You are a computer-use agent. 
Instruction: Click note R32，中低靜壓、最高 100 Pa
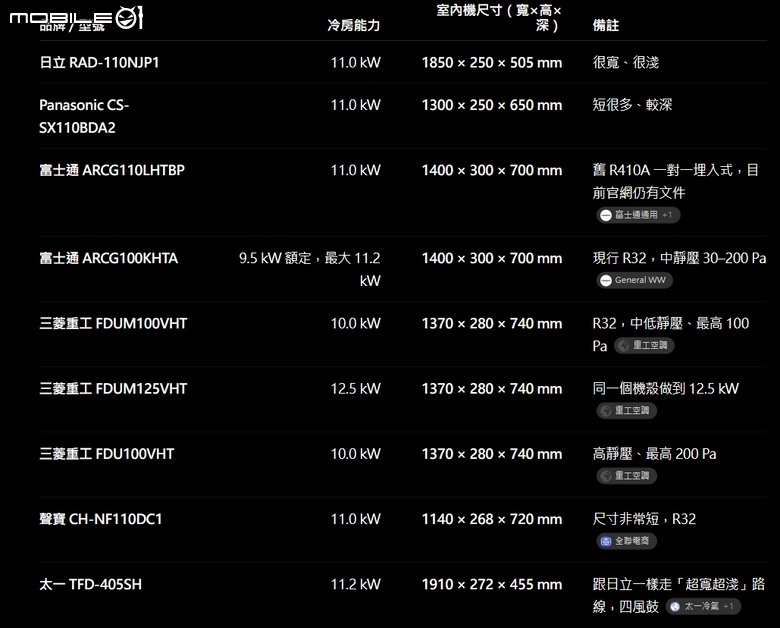click(671, 334)
